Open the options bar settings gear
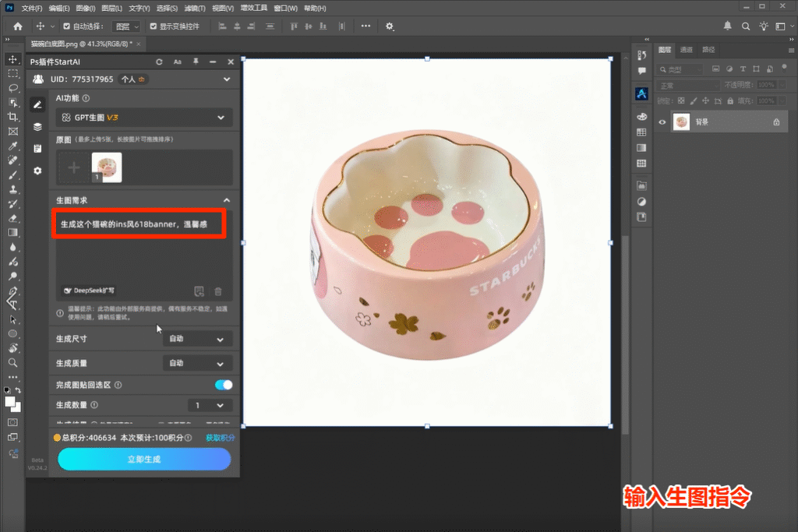The width and height of the screenshot is (798, 532). [390, 26]
